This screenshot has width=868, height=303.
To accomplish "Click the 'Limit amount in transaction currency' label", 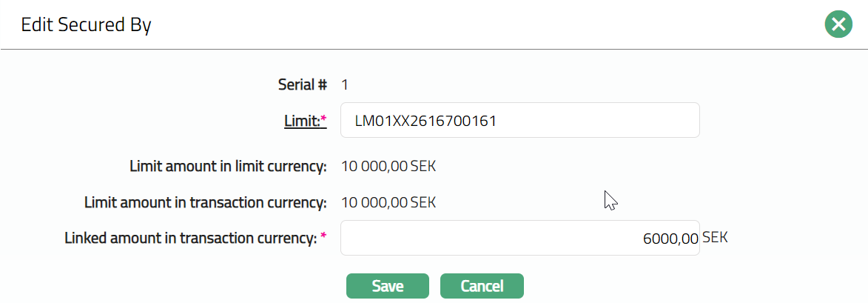I will click(x=205, y=202).
